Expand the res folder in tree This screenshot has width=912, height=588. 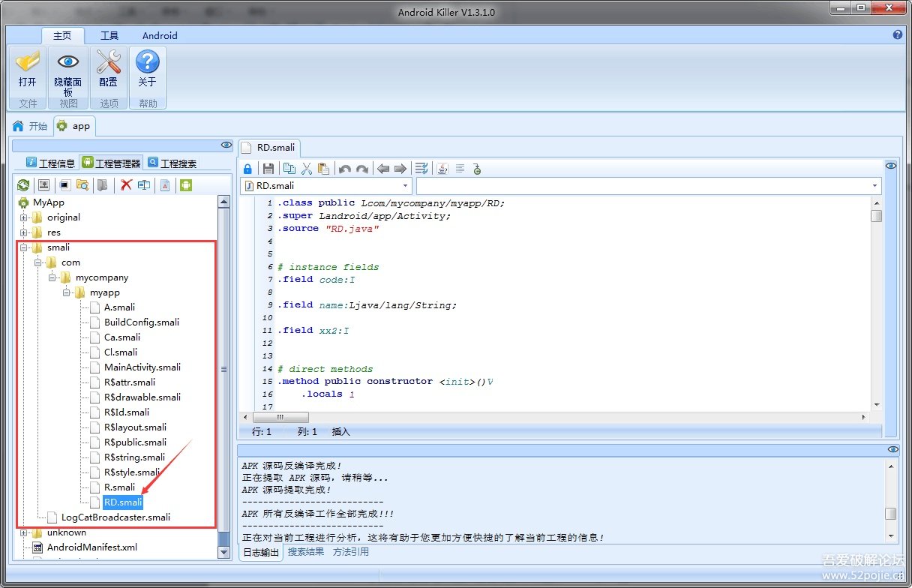(x=24, y=232)
